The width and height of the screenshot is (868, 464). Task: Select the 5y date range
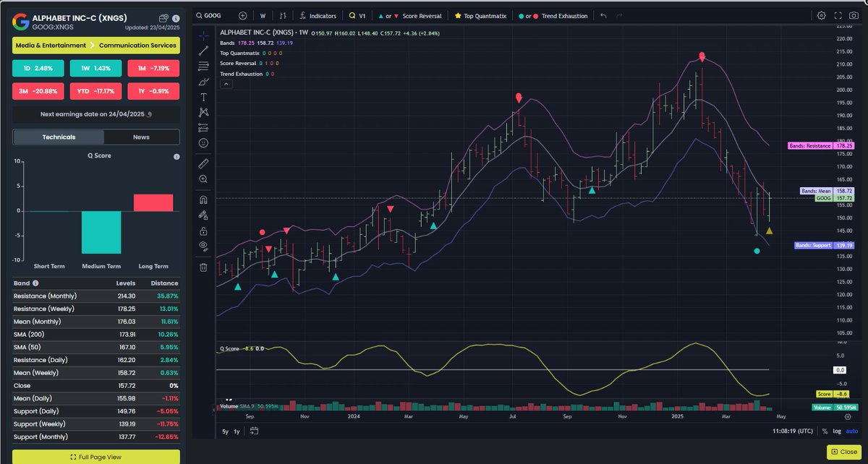pos(226,431)
